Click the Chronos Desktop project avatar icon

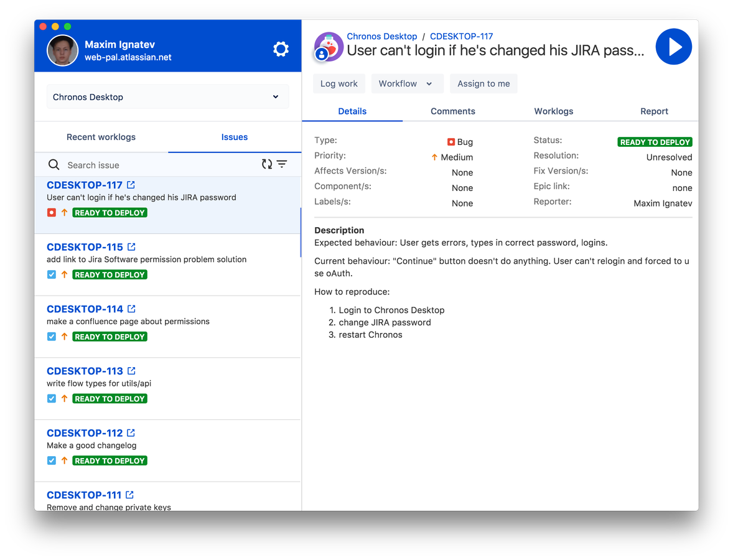329,47
